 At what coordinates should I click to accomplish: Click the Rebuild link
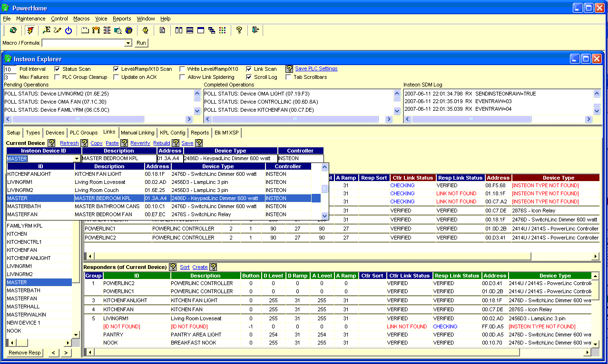[x=162, y=143]
